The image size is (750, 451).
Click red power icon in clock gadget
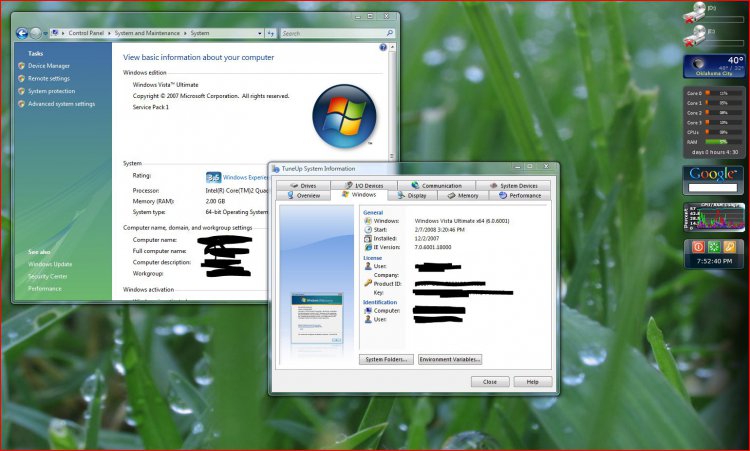pyautogui.click(x=698, y=247)
